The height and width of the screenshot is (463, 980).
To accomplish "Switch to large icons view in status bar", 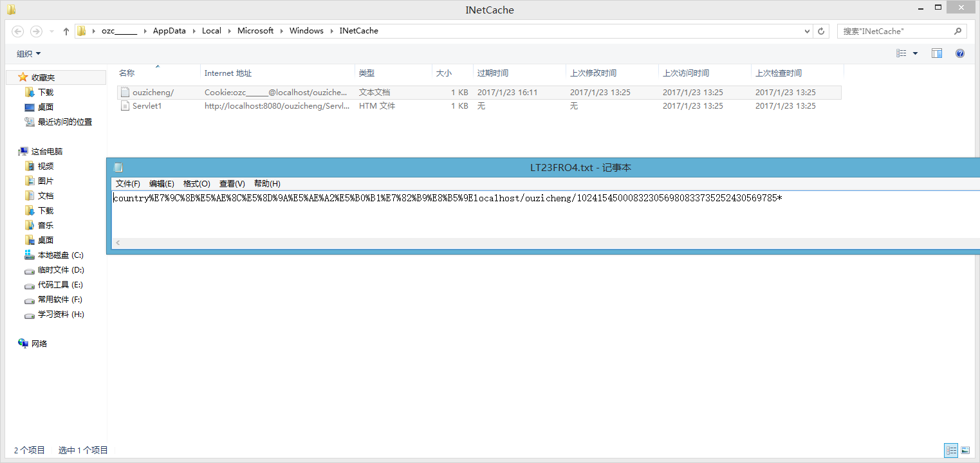I will click(965, 450).
